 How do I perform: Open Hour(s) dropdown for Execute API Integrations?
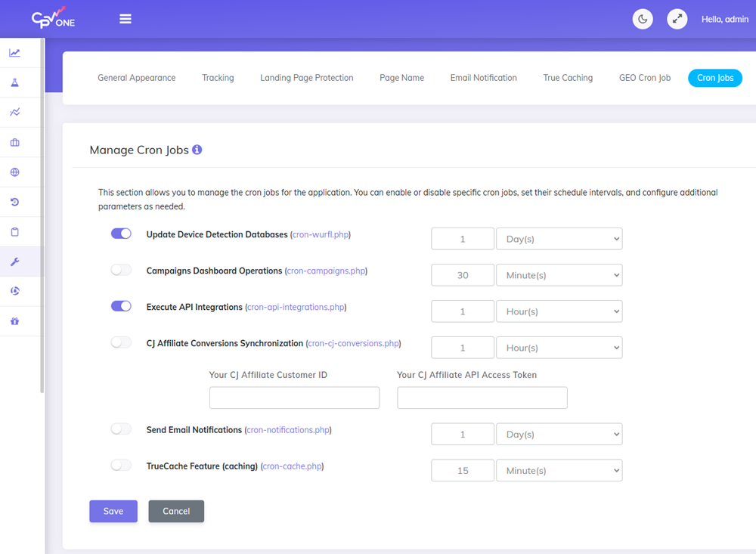pyautogui.click(x=559, y=311)
